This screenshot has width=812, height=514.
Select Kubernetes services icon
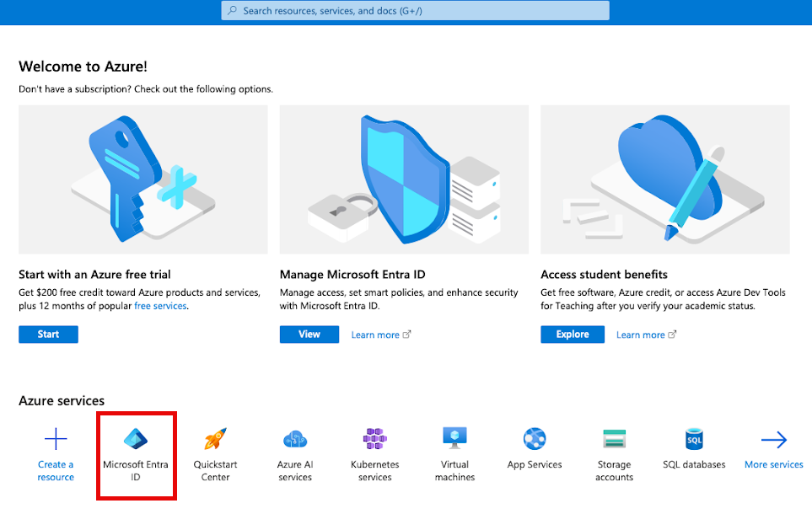(375, 439)
